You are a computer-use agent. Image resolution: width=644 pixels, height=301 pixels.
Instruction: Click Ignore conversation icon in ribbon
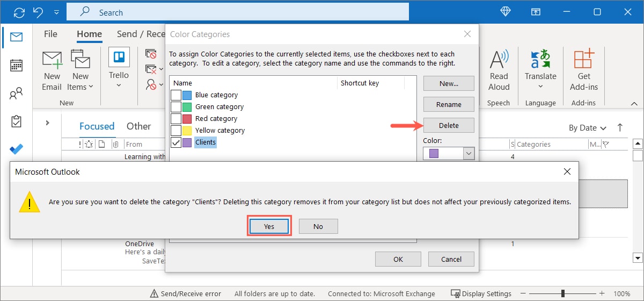[x=151, y=54]
